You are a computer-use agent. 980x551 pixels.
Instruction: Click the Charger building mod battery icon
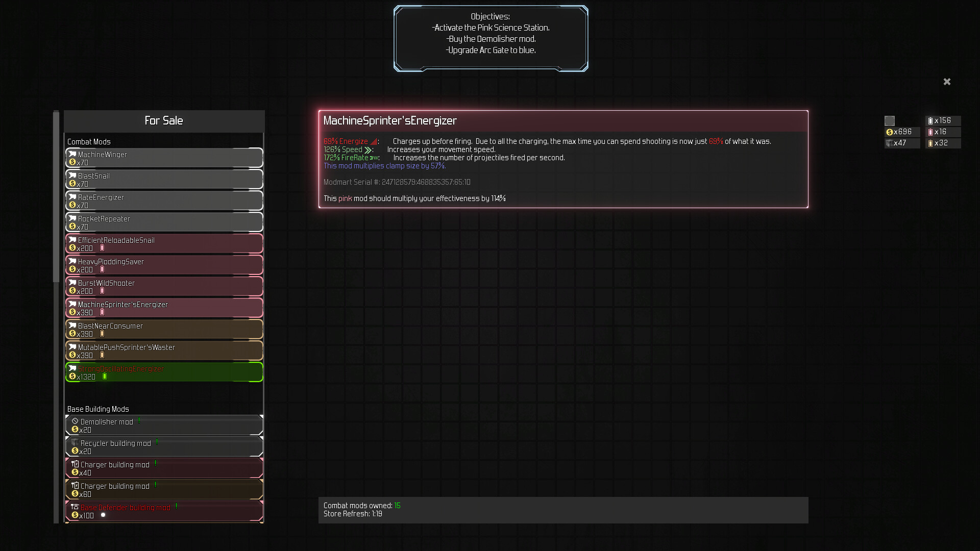(x=76, y=464)
